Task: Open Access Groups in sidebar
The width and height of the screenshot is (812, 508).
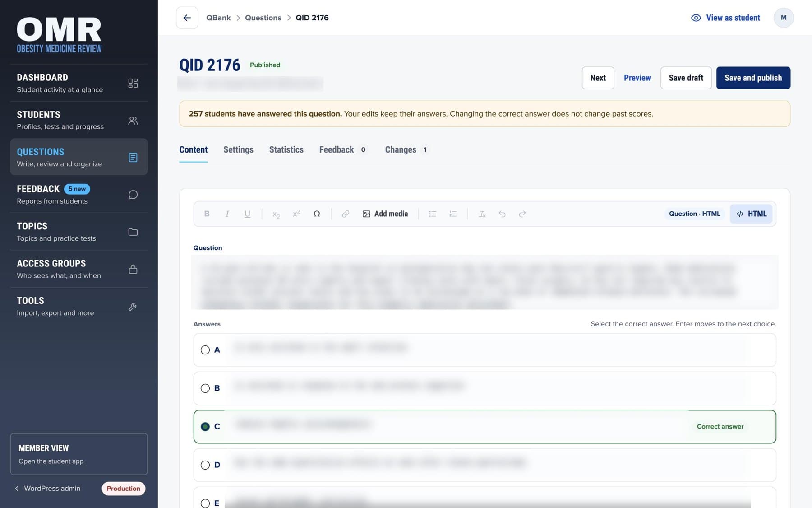Action: point(78,269)
